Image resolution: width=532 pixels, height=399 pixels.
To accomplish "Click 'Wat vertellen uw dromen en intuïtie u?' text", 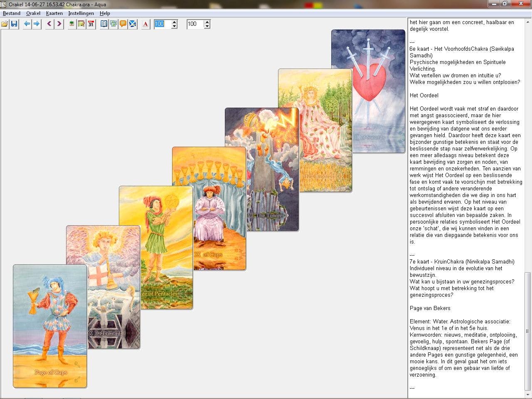I will [455, 75].
